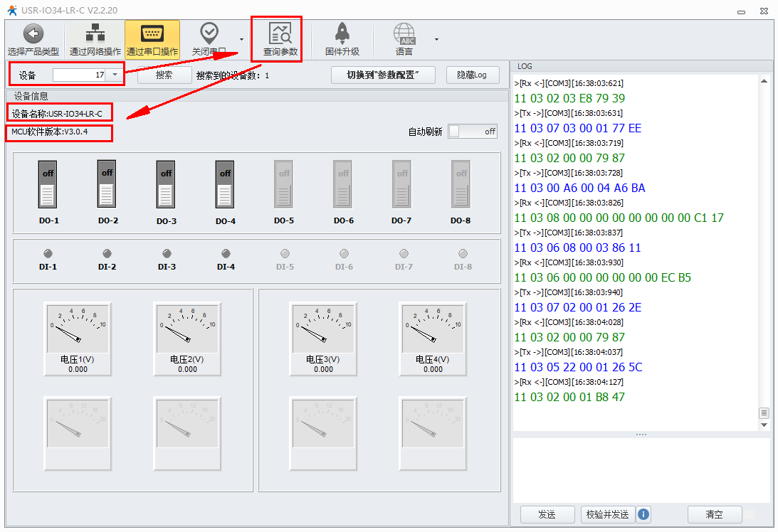Click the 查询参数 query icon
Image resolution: width=778 pixels, height=532 pixels.
coord(280,33)
